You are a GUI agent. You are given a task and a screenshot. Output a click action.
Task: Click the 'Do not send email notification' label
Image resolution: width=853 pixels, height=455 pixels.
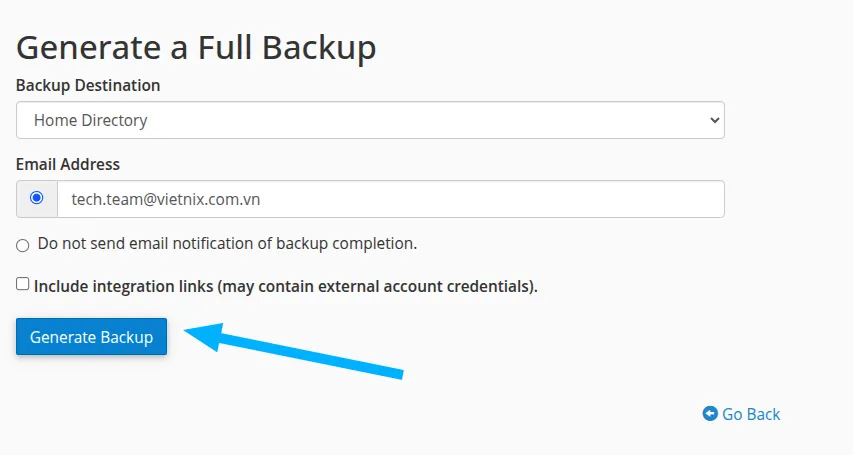[x=227, y=243]
